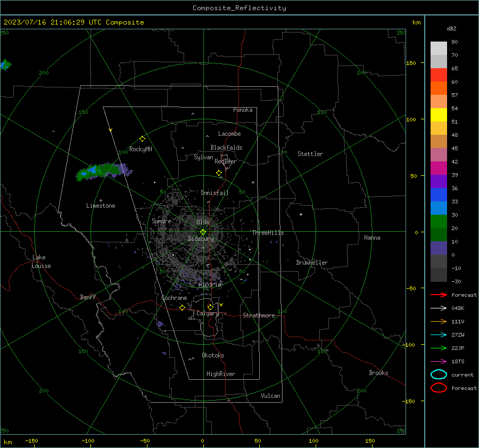This screenshot has height=448, width=479.
Task: Click the yellow diamond marker above Calgary
Action: [210, 307]
